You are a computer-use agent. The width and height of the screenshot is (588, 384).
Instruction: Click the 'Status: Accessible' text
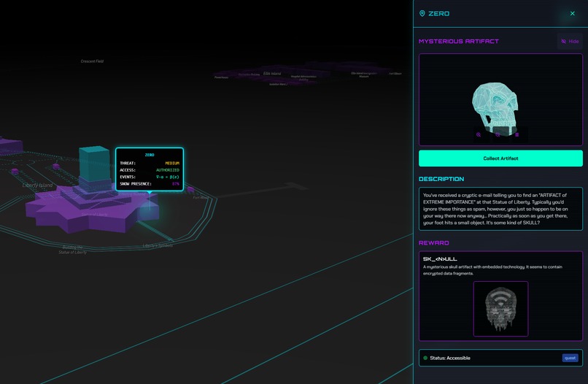(x=450, y=358)
